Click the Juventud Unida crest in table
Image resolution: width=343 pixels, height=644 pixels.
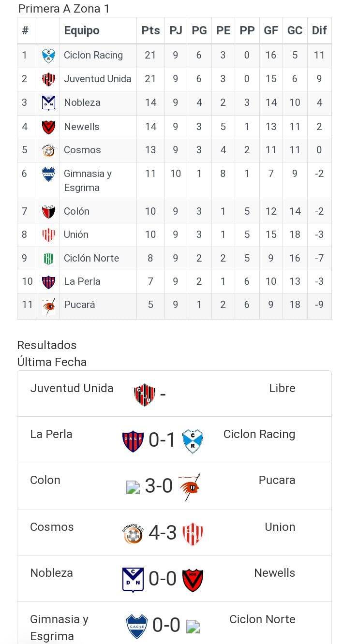[48, 79]
